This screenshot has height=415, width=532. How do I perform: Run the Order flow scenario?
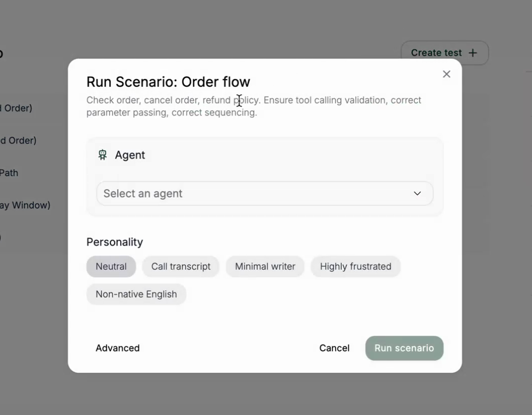point(404,348)
